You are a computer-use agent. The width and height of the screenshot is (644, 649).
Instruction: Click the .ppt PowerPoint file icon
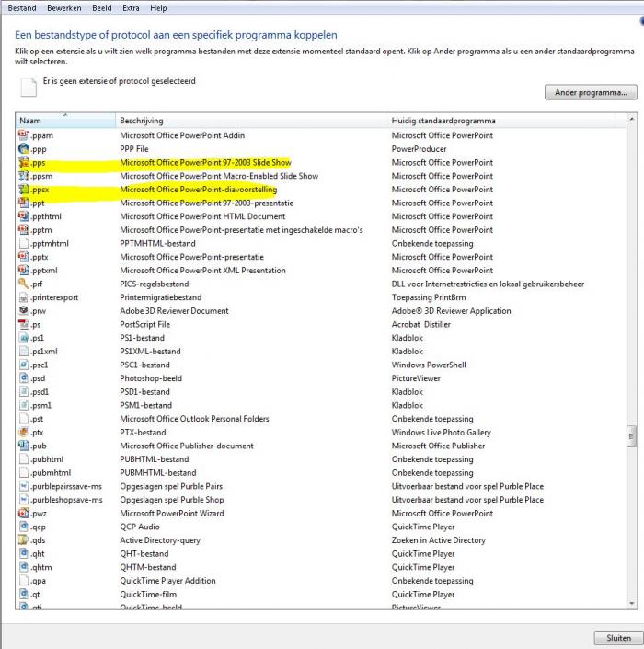point(24,203)
